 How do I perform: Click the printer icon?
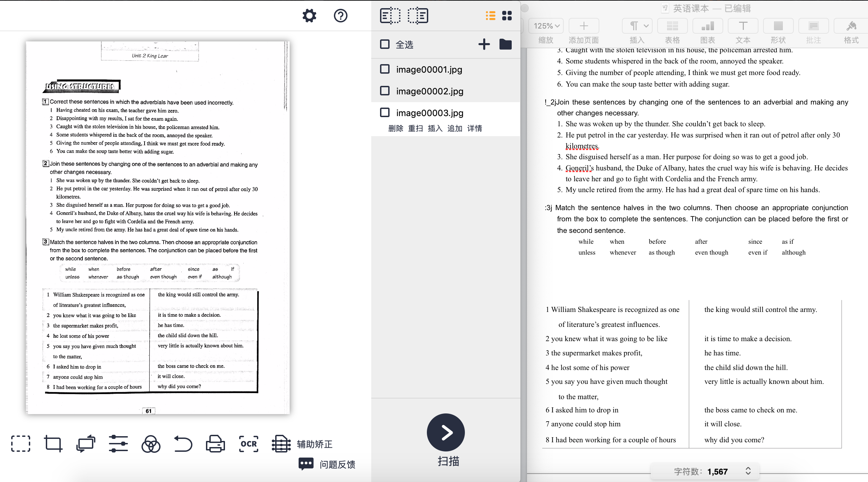coord(215,444)
